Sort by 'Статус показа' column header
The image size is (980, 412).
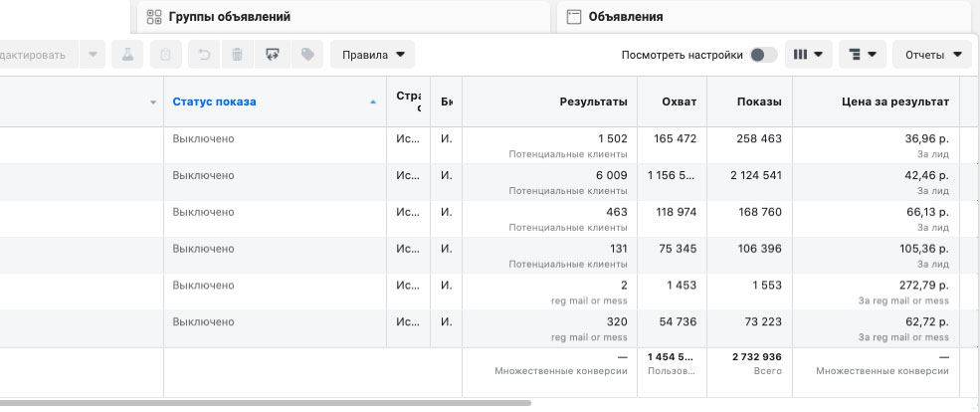214,102
